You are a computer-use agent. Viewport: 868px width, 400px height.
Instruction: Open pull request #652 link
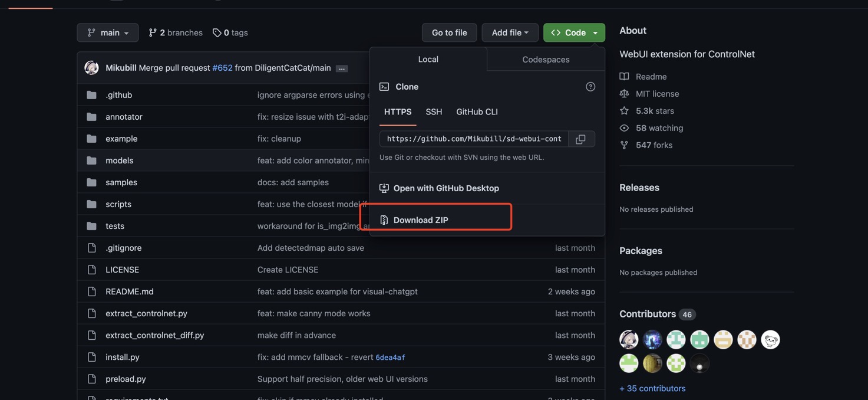pos(222,68)
